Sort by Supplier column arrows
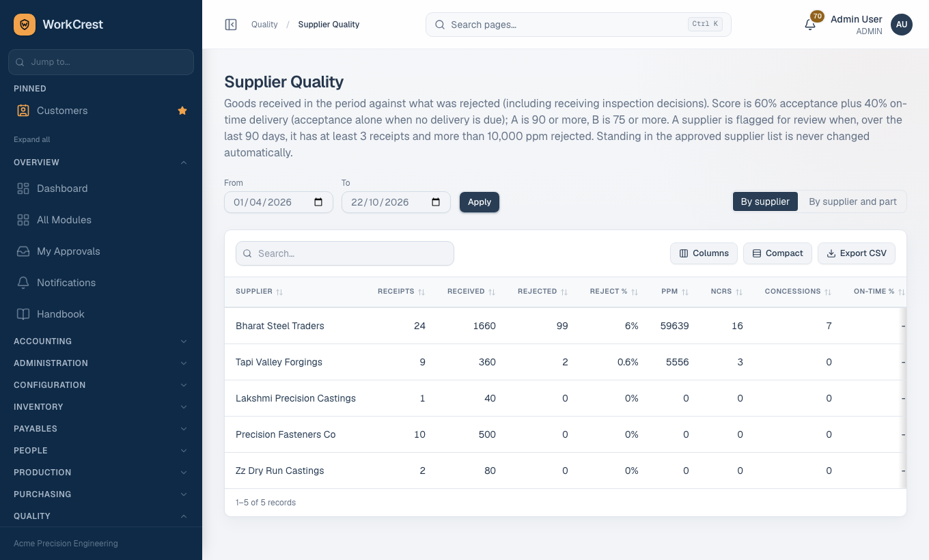This screenshot has height=560, width=929. pos(279,292)
